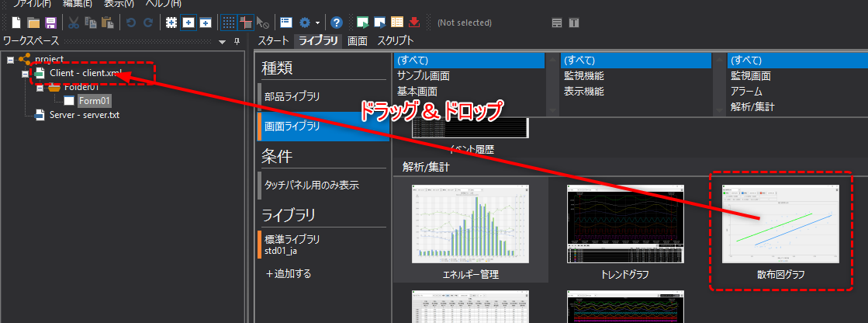
Task: Click the cursor with prohibited sign icon
Action: click(x=263, y=23)
